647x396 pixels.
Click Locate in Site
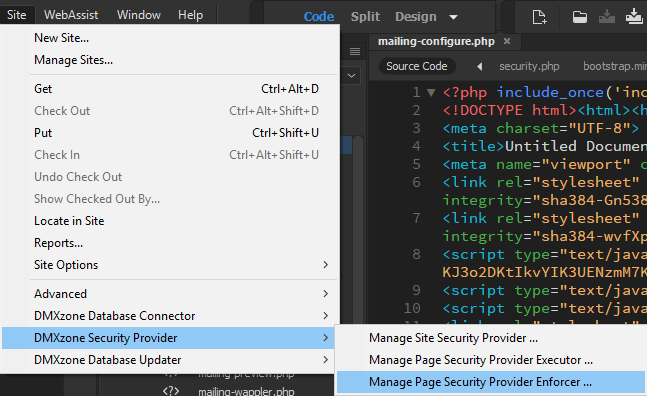point(170,221)
